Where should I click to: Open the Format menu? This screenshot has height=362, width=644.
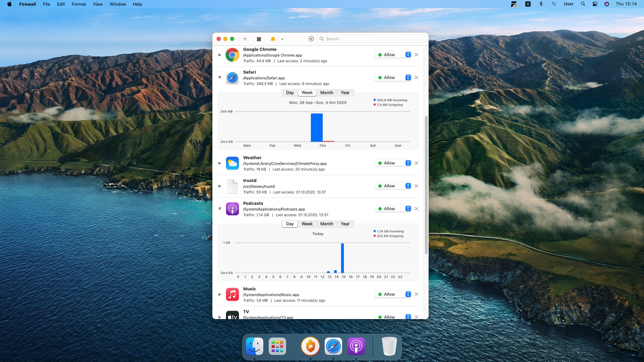pos(79,4)
